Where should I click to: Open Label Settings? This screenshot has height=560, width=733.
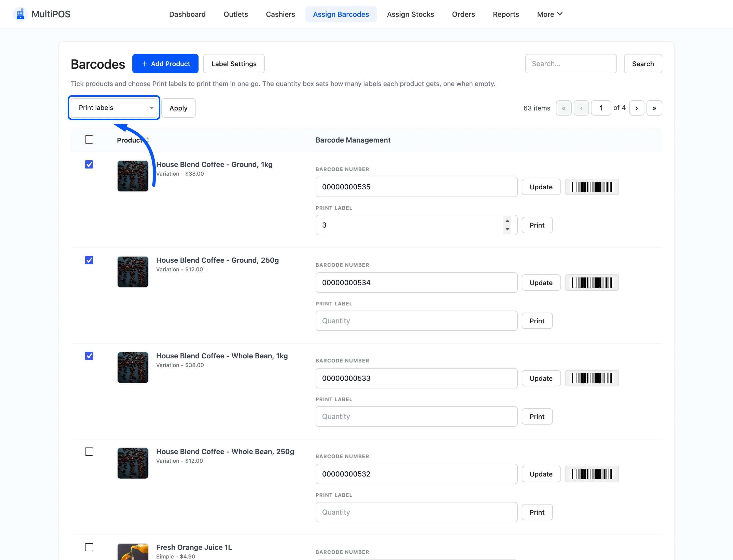coord(234,64)
